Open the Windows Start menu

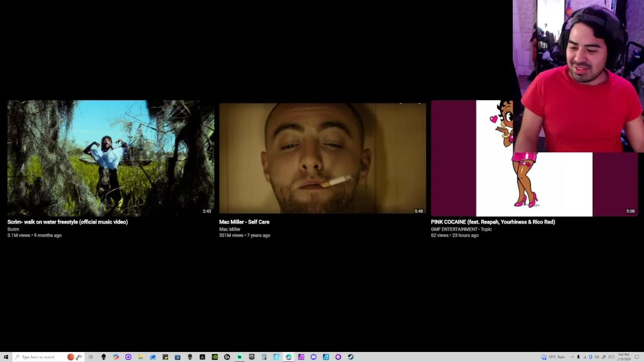(x=6, y=357)
